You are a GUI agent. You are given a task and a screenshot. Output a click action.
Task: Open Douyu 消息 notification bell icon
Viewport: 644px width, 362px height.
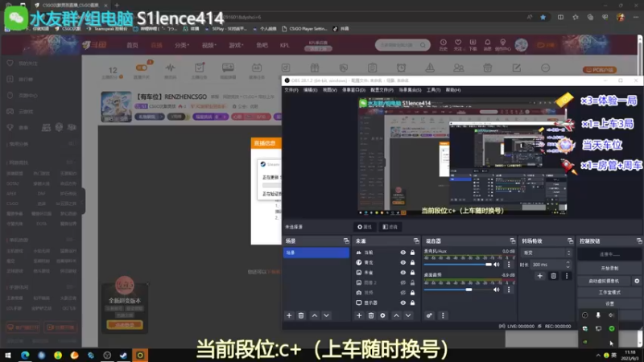(x=488, y=44)
